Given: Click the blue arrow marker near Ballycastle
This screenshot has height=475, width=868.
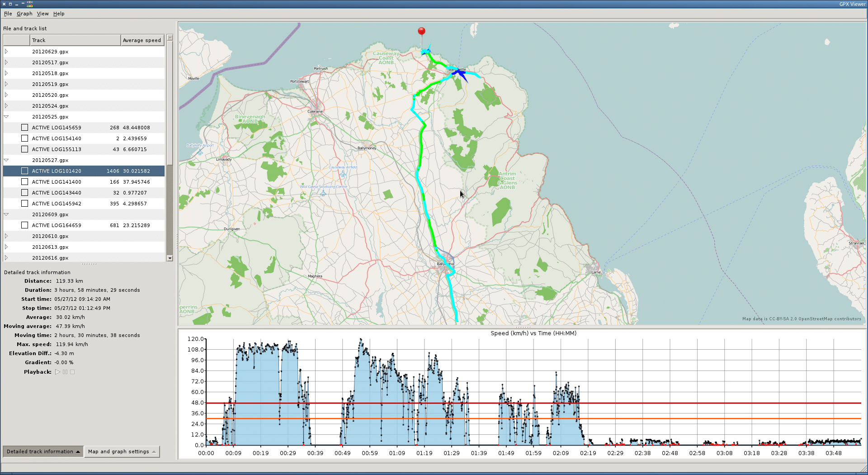Looking at the screenshot, I should (460, 73).
